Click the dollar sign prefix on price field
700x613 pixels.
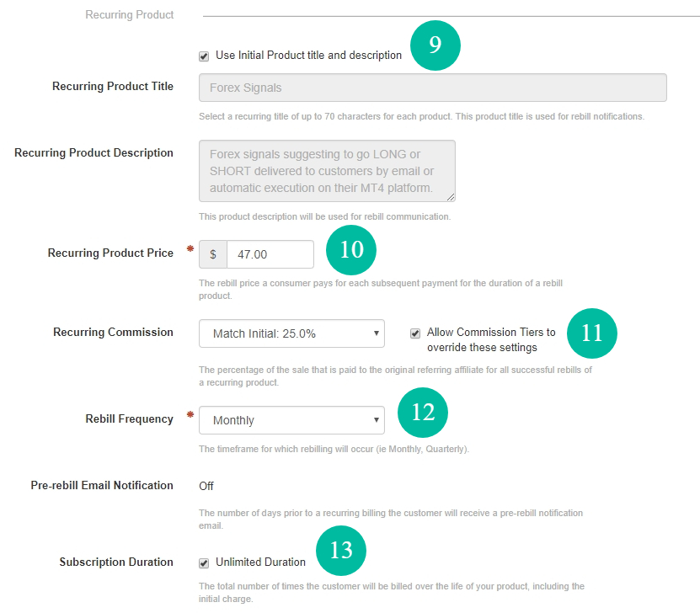(x=212, y=253)
